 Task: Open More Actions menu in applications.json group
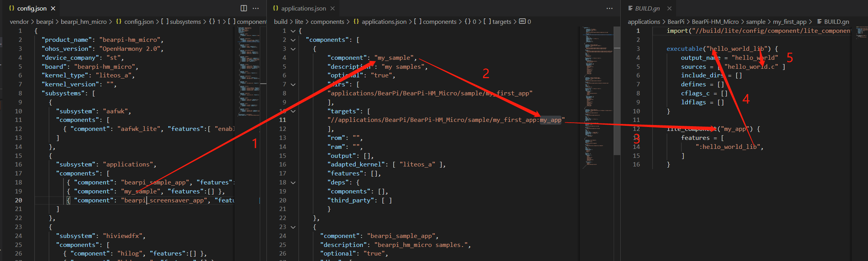coord(609,8)
